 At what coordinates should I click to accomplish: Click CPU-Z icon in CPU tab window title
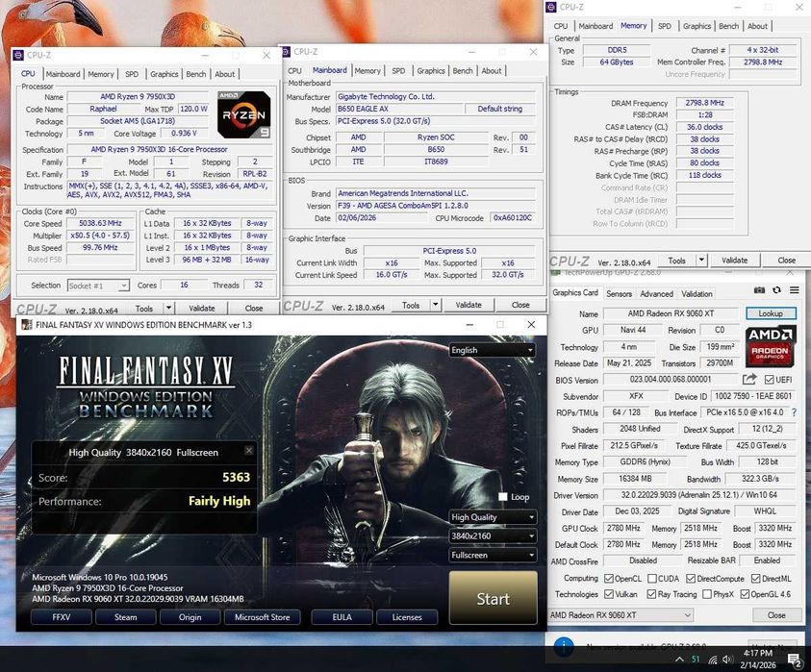coord(18,56)
